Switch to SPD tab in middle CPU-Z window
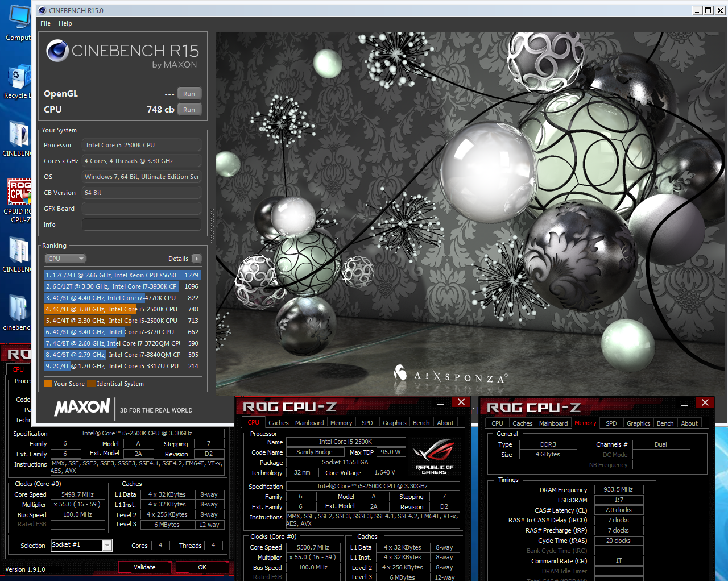Screen dimensions: 728x582 tap(367, 423)
